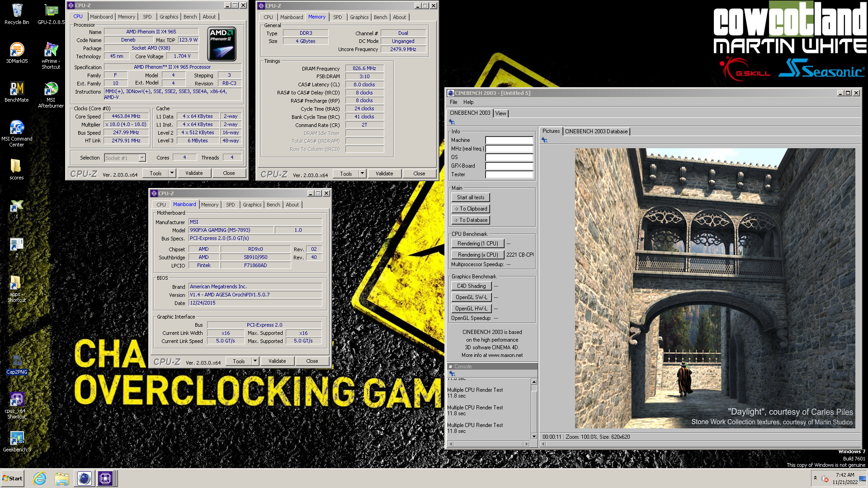Image resolution: width=868 pixels, height=488 pixels.
Task: Open the cpuz_x64 shortcut icon
Action: click(17, 405)
